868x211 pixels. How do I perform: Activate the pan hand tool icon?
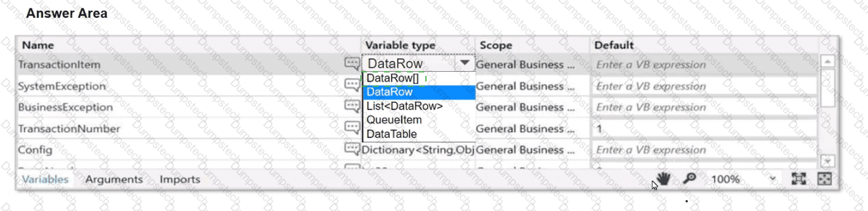click(663, 179)
